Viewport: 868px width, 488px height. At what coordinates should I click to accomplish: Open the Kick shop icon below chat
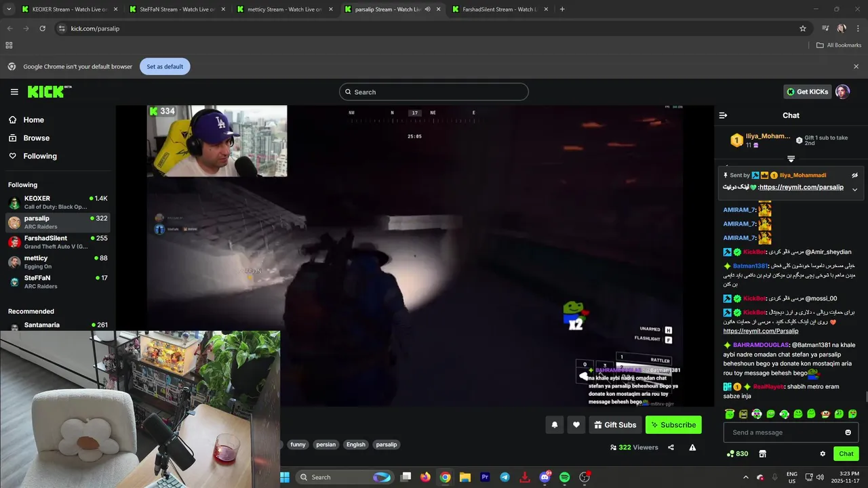tap(762, 454)
